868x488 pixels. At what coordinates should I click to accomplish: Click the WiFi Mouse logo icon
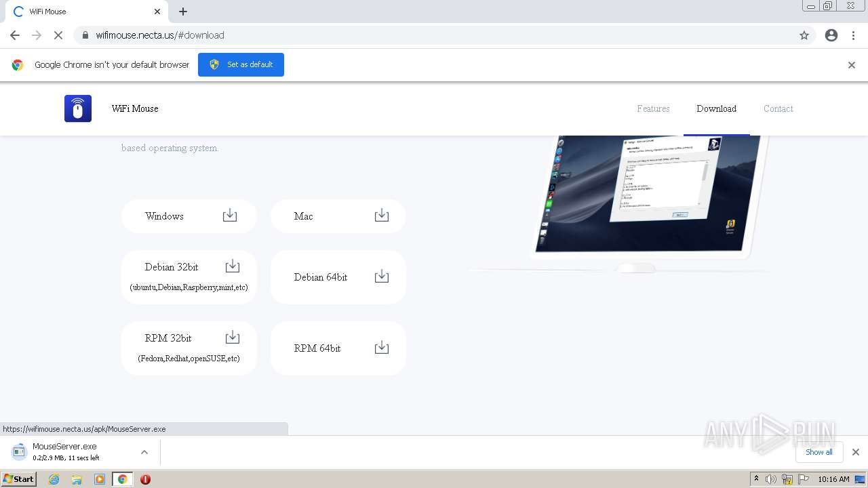coord(78,108)
